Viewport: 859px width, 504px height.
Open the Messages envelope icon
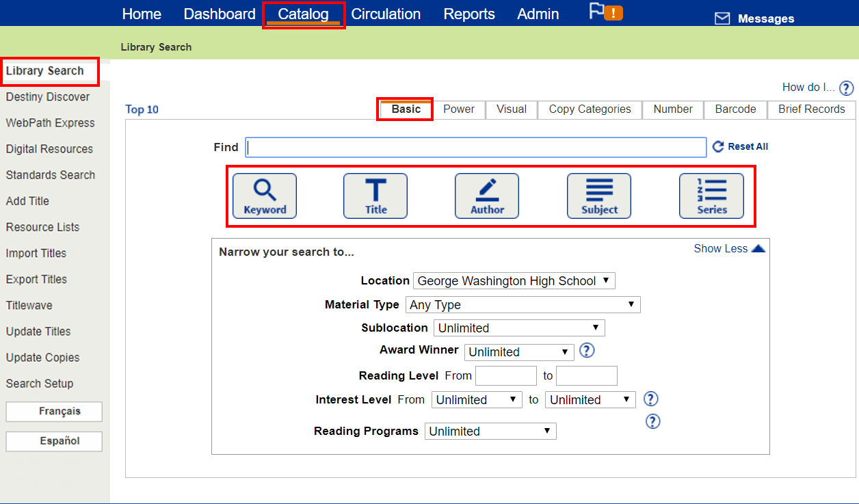[x=722, y=18]
